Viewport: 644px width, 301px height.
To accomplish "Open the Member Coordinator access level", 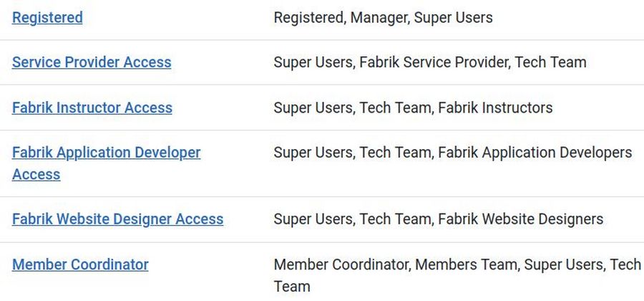I will click(80, 264).
